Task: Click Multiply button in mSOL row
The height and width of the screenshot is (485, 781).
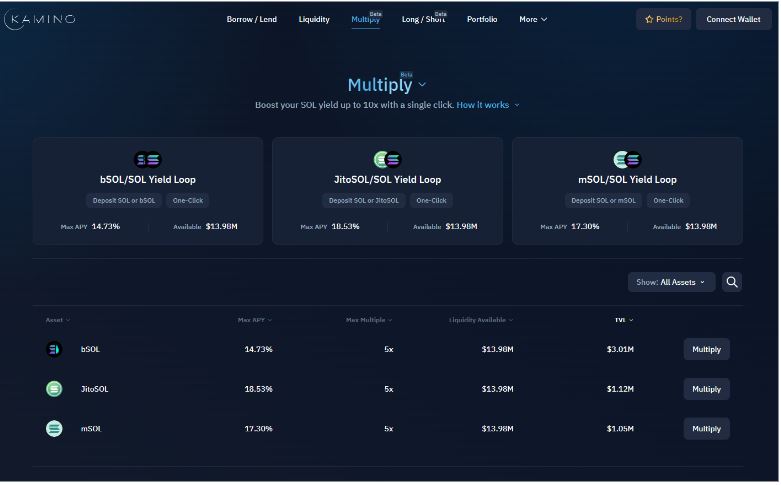Action: pos(707,429)
